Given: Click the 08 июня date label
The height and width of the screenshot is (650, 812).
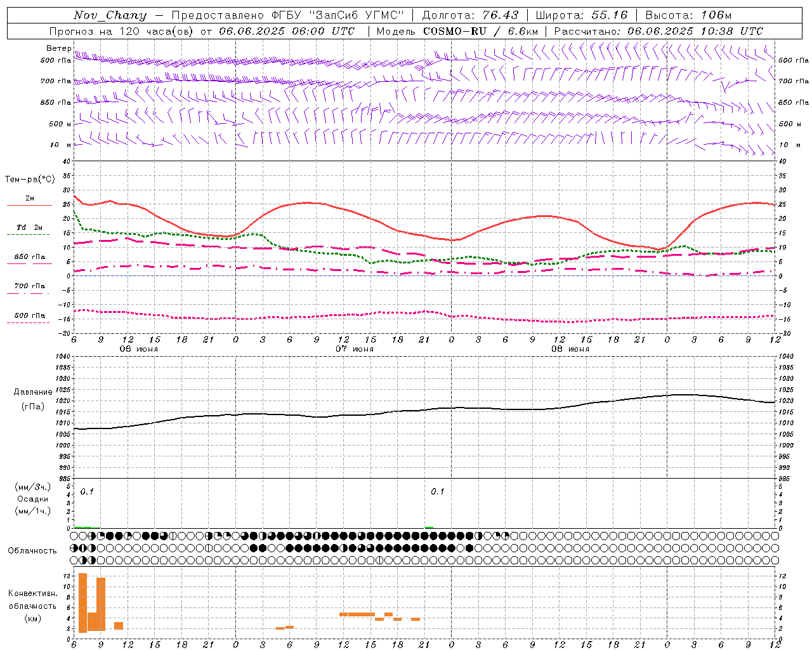Looking at the screenshot, I should (570, 349).
